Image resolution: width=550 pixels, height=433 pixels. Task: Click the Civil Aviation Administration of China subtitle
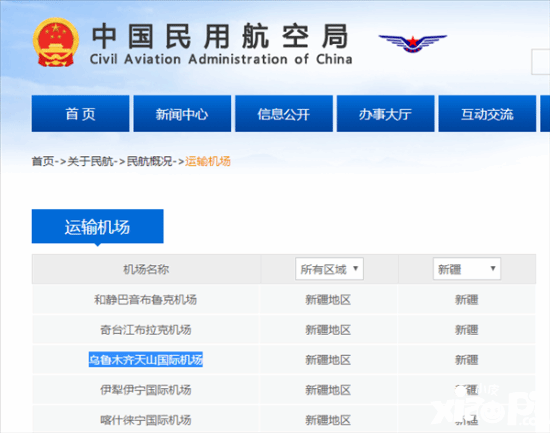[221, 59]
